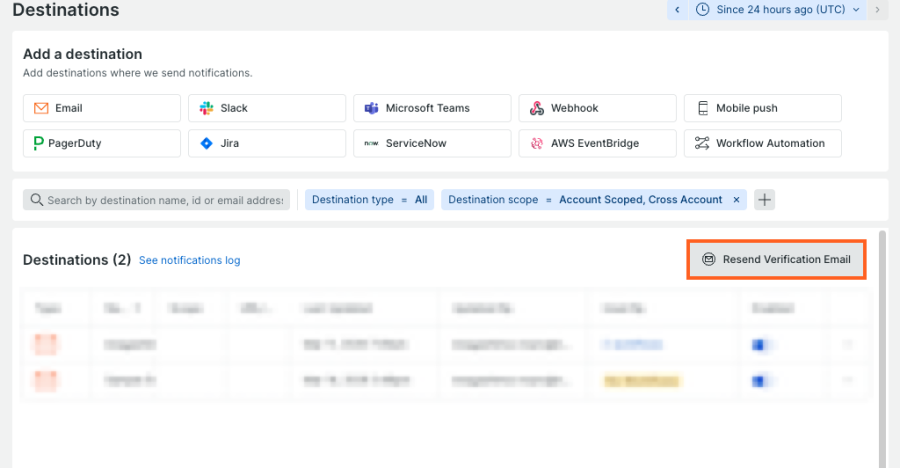The width and height of the screenshot is (900, 468).
Task: Open more options for second destination row
Action: (x=847, y=380)
